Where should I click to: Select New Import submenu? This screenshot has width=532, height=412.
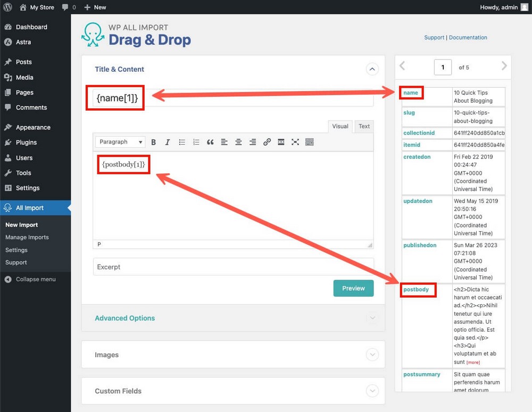point(22,225)
